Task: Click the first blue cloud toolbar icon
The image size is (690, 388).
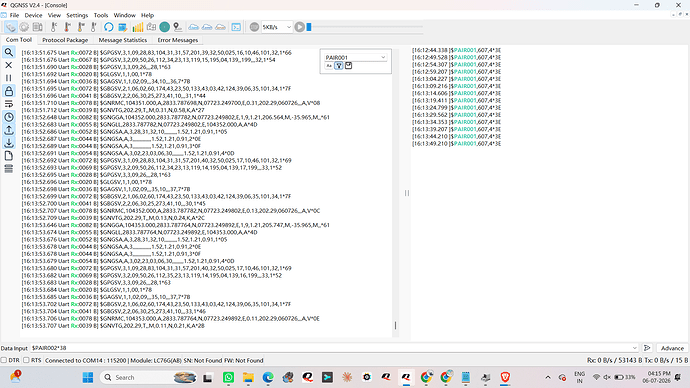Action: click(x=194, y=27)
